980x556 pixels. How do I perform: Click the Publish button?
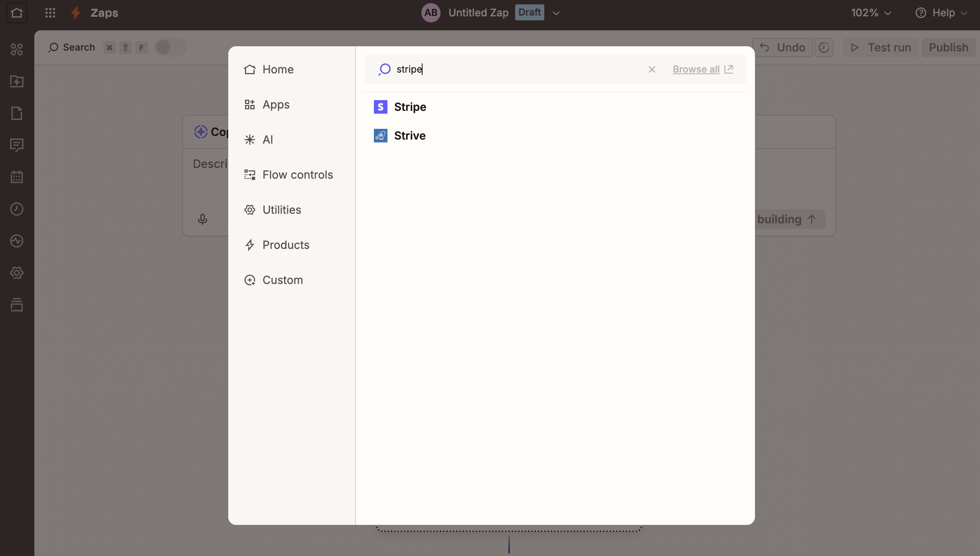tap(948, 47)
